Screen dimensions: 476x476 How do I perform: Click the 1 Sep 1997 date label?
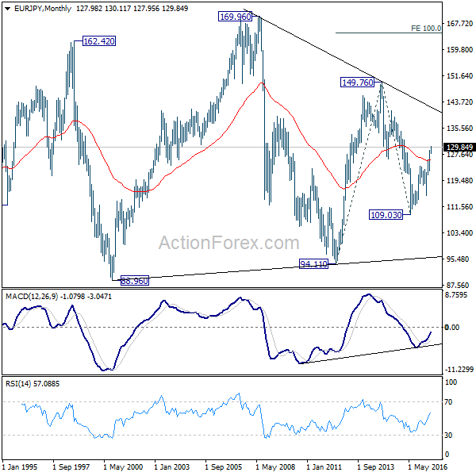(x=71, y=467)
